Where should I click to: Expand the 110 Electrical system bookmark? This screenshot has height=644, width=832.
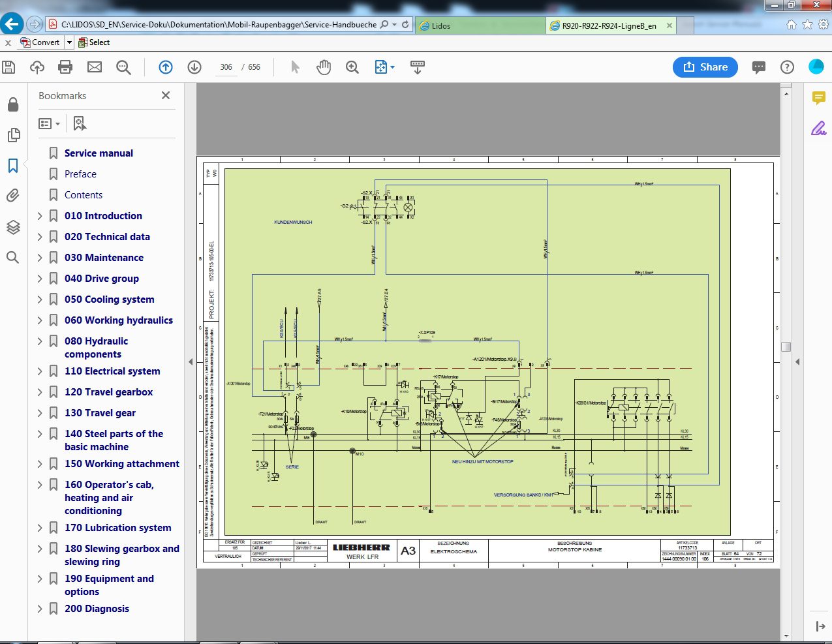[x=40, y=371]
